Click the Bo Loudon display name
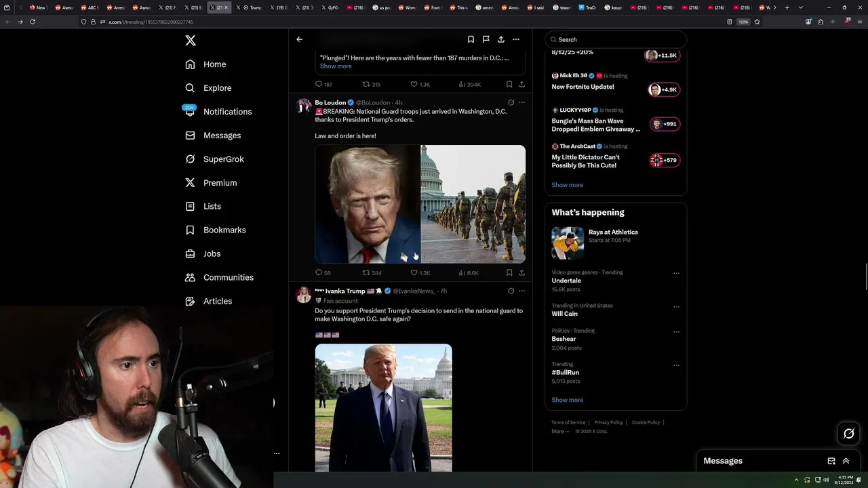The height and width of the screenshot is (488, 868). pos(330,102)
